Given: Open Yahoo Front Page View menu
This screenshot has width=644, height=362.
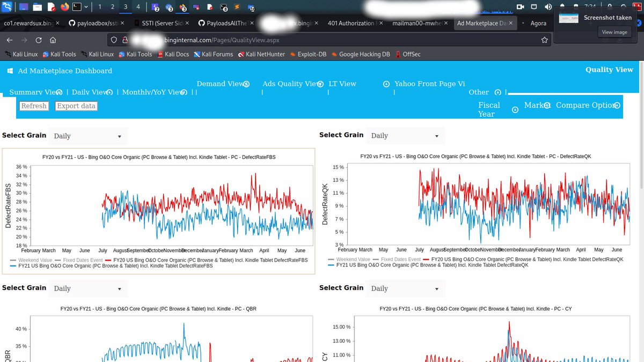Looking at the screenshot, I should click(429, 84).
